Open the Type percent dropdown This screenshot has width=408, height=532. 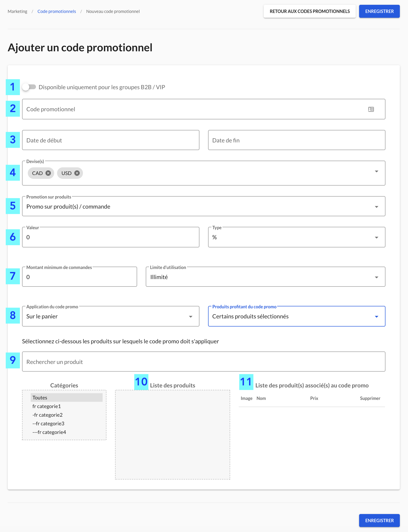[297, 237]
